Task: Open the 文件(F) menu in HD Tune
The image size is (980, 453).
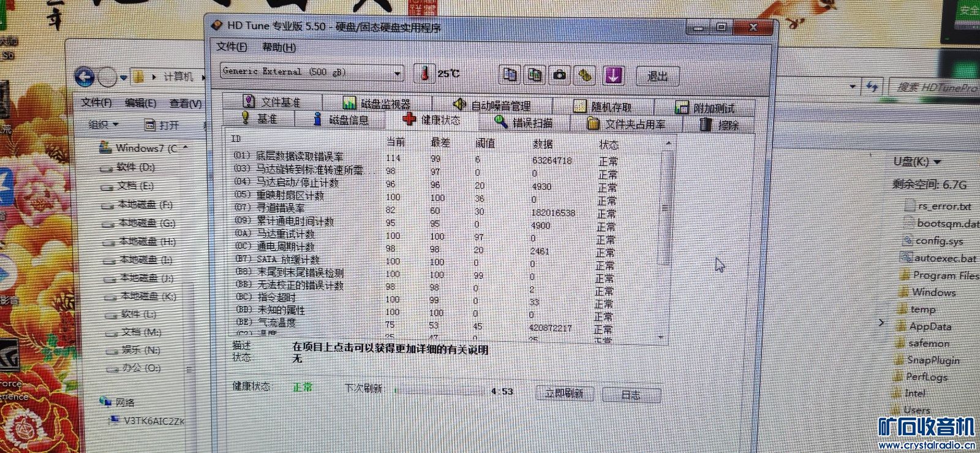Action: coord(232,47)
